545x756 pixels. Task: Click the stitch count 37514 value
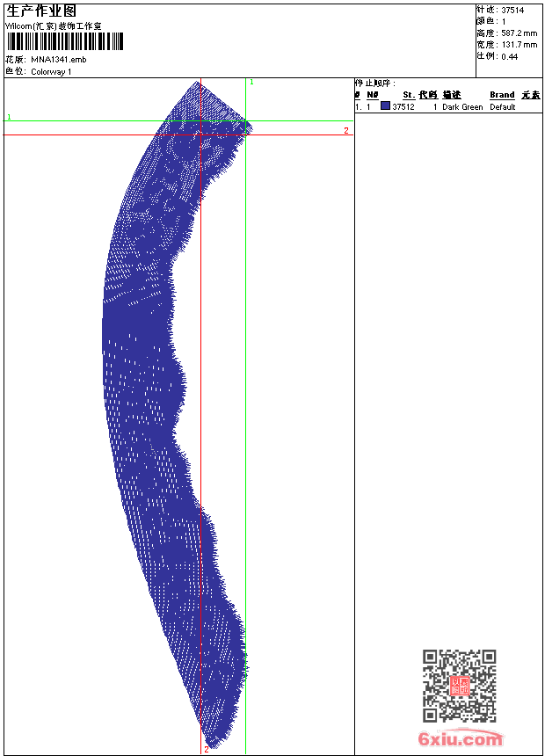(x=514, y=10)
